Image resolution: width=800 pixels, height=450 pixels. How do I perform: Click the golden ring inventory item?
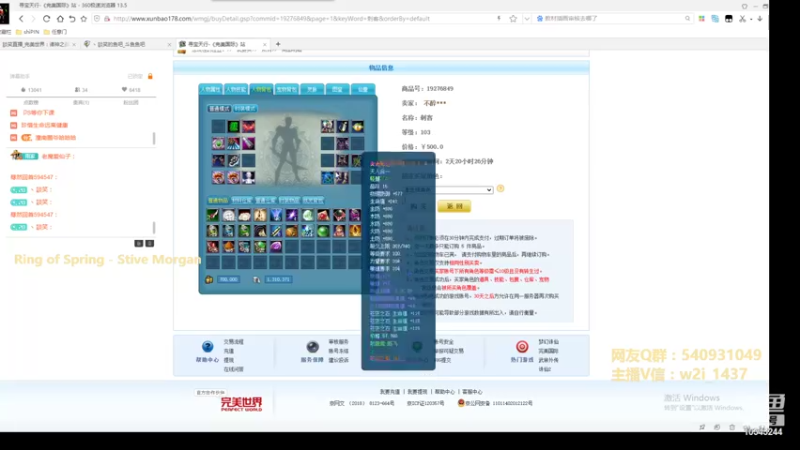(355, 231)
